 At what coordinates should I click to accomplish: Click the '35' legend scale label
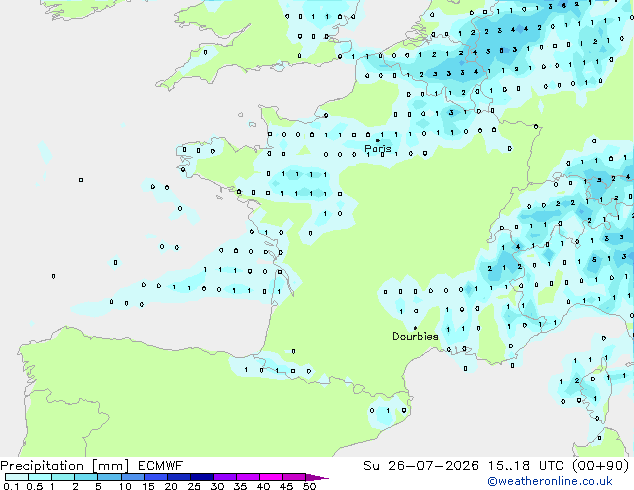pyautogui.click(x=240, y=486)
